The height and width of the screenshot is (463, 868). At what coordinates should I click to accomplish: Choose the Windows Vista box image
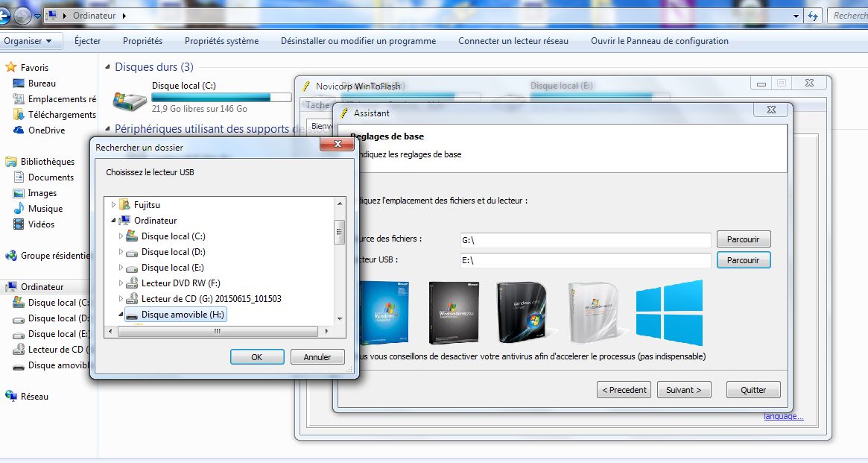[x=522, y=312]
